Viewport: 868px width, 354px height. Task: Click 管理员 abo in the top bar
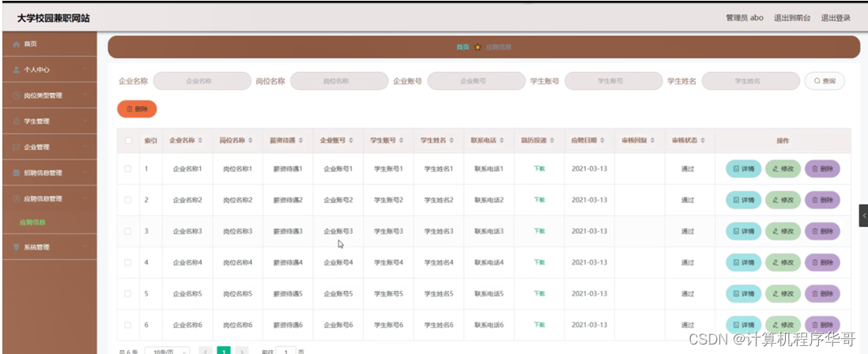[745, 17]
